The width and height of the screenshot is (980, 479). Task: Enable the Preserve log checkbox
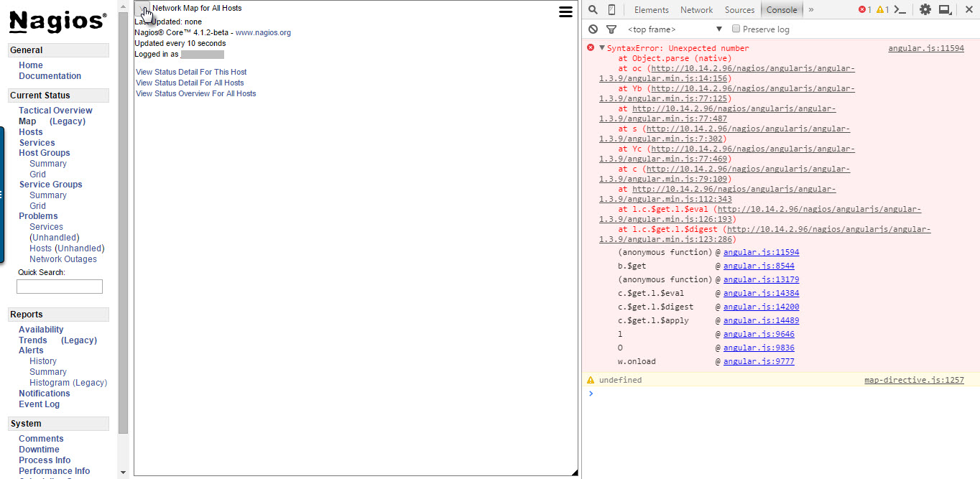(736, 29)
